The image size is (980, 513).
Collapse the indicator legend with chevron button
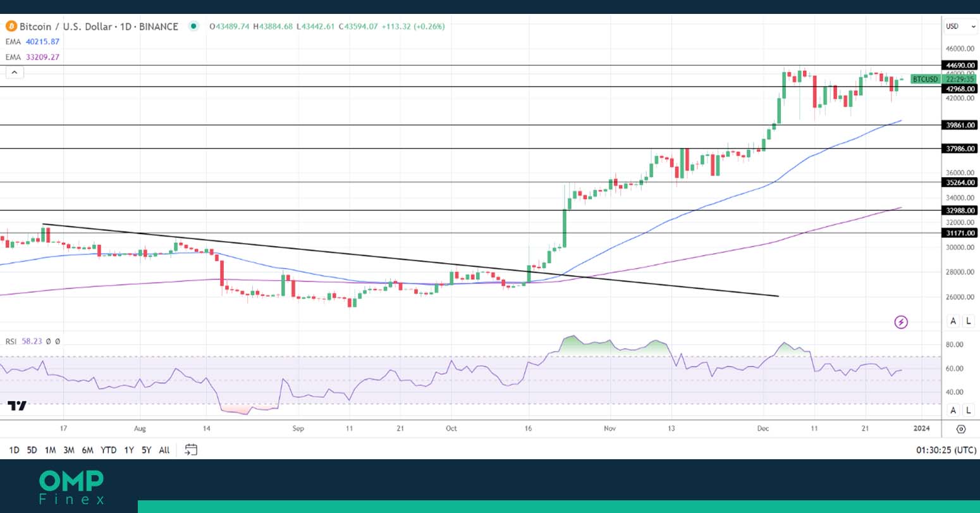[14, 72]
